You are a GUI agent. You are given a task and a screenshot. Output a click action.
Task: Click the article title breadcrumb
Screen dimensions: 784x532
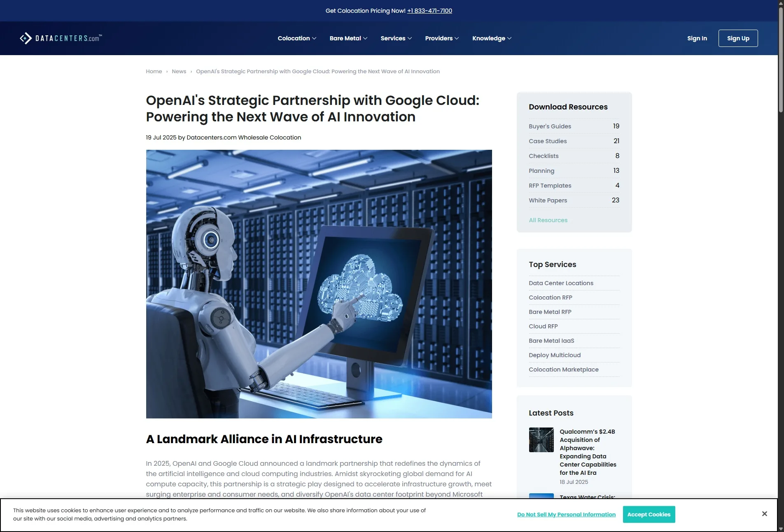[317, 71]
